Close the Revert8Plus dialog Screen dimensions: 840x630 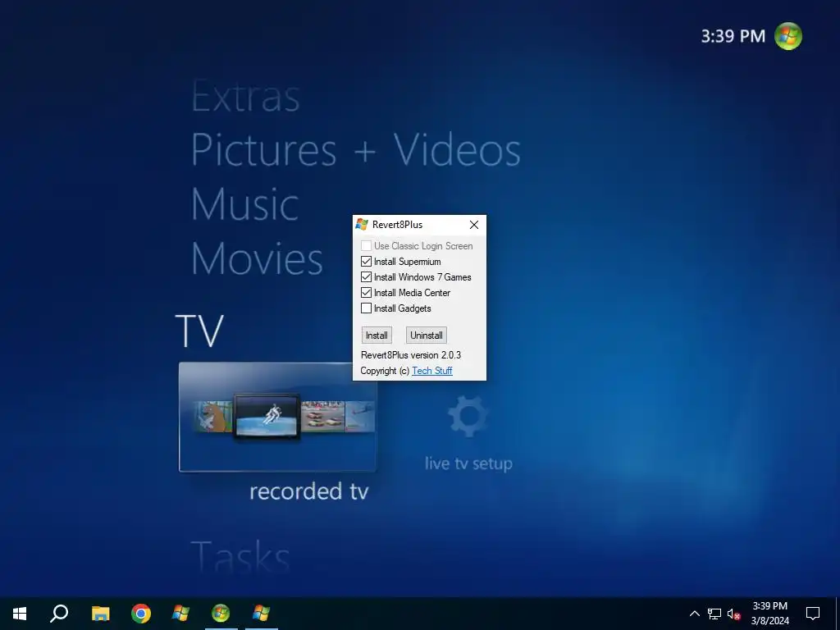[474, 225]
